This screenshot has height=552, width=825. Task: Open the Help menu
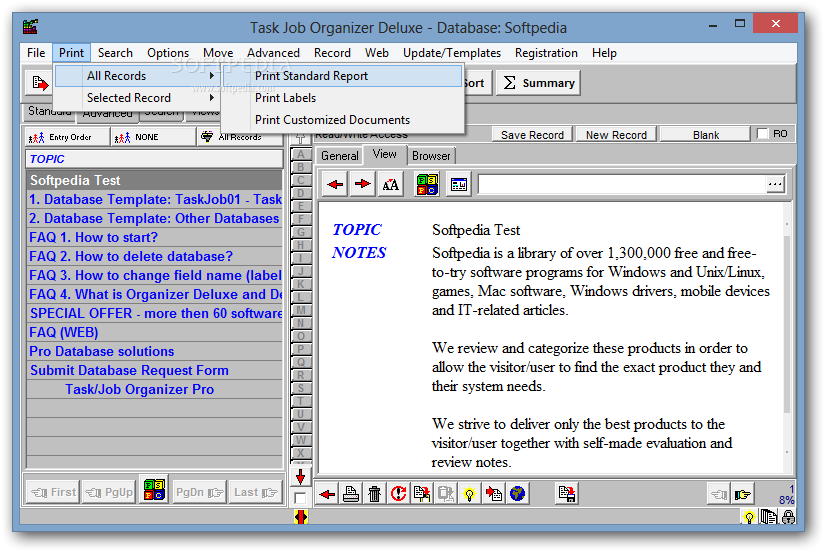(604, 53)
